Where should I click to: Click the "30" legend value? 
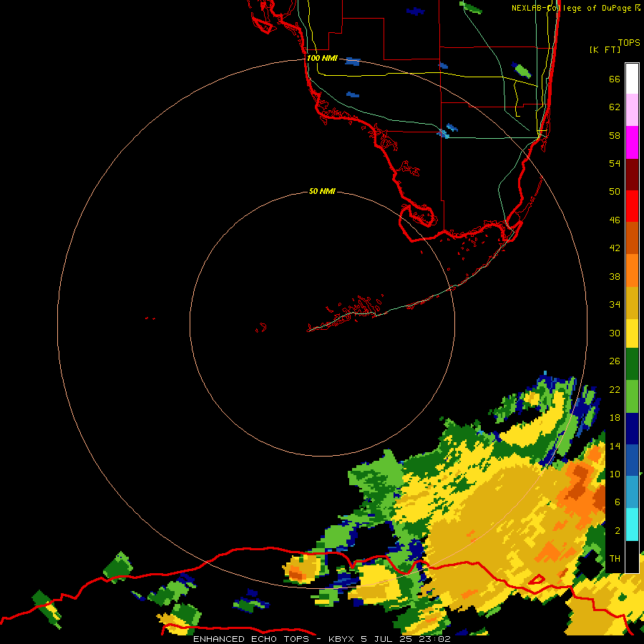pyautogui.click(x=615, y=333)
